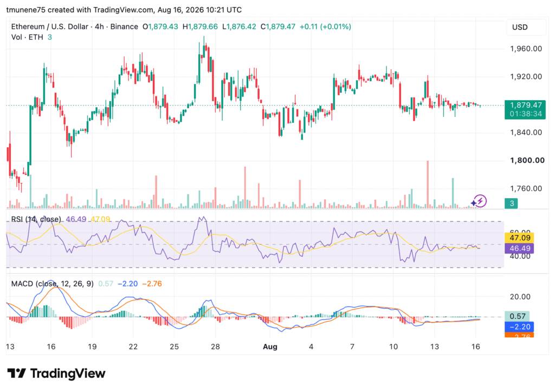Click the 1,960.00 price axis label
This screenshot has height=392, width=555.
(x=526, y=49)
